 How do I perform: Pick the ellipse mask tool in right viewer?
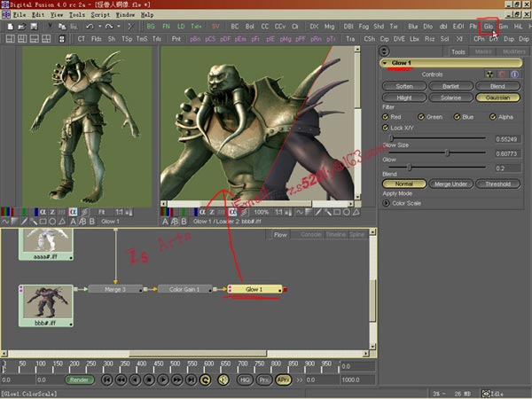347,212
